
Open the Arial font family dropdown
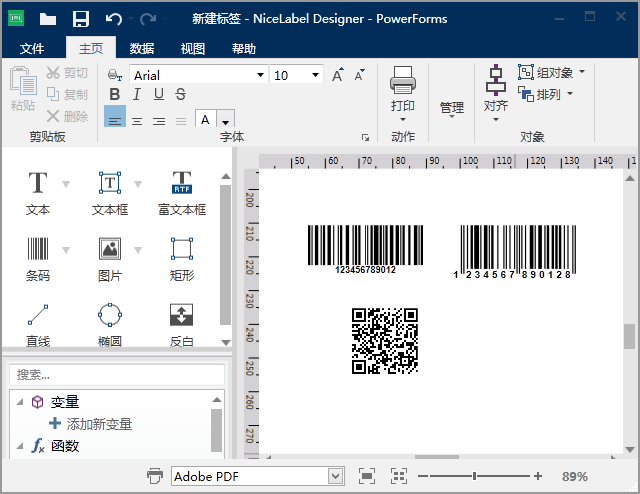click(x=260, y=75)
